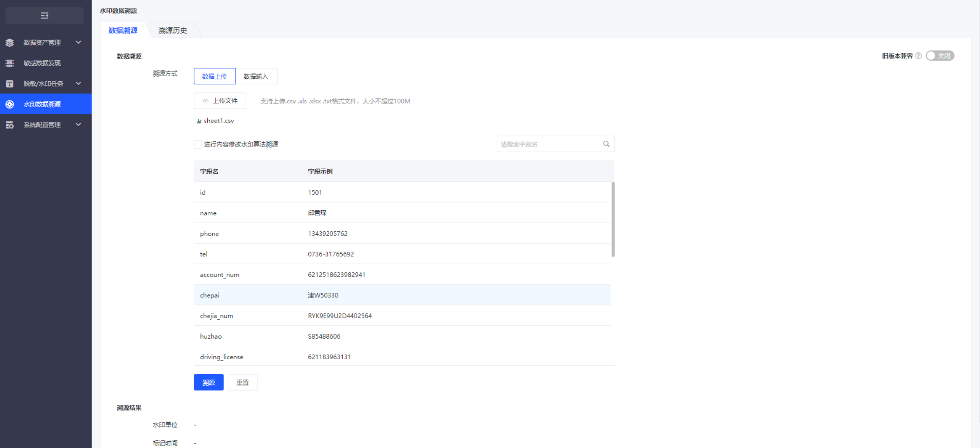Click the 敏感数据发现 list icon

coord(10,63)
